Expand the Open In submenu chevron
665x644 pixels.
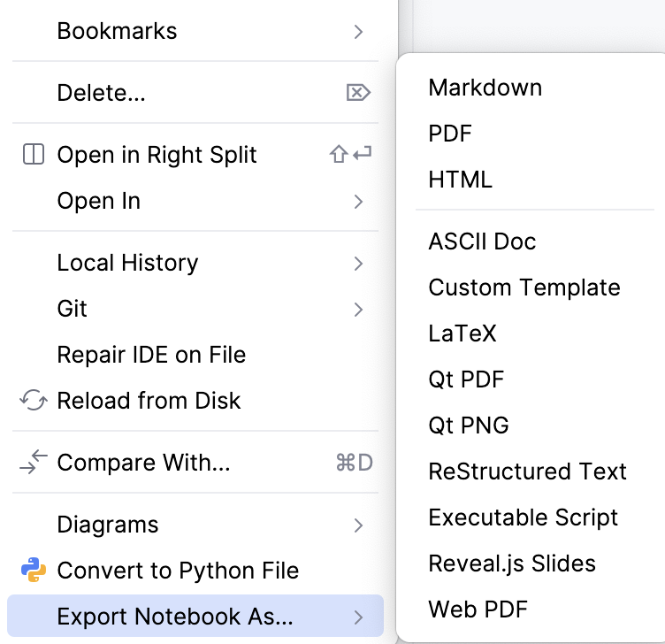click(x=358, y=202)
